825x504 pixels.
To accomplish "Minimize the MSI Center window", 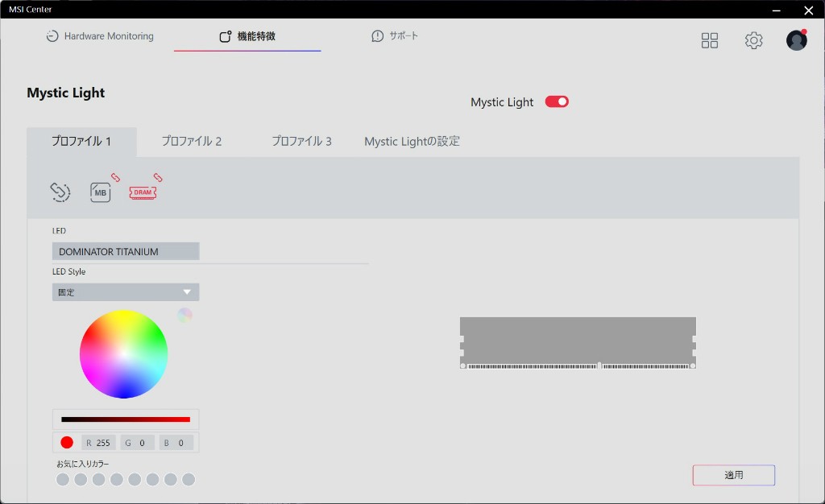I will tap(776, 10).
